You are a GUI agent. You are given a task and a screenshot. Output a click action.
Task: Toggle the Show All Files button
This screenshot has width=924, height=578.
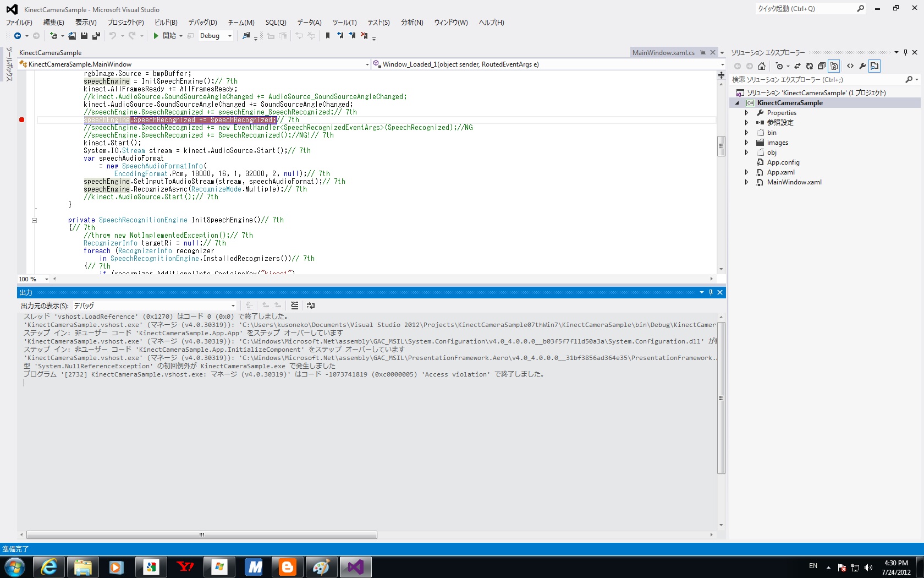point(834,66)
